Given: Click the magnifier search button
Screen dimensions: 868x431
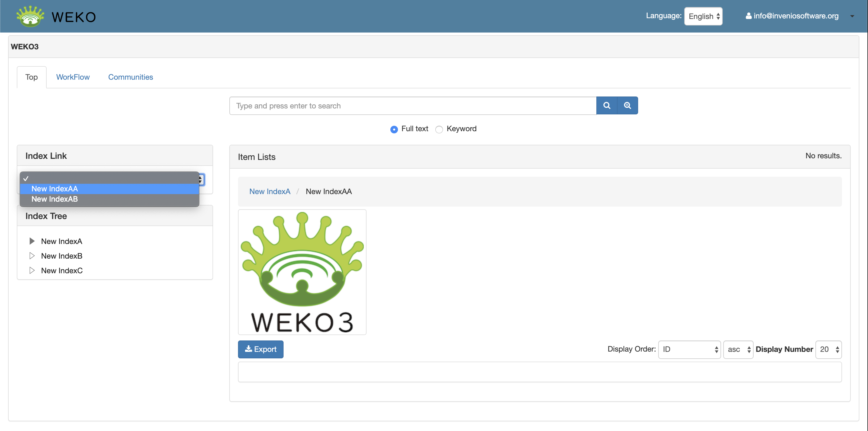Looking at the screenshot, I should [x=606, y=105].
